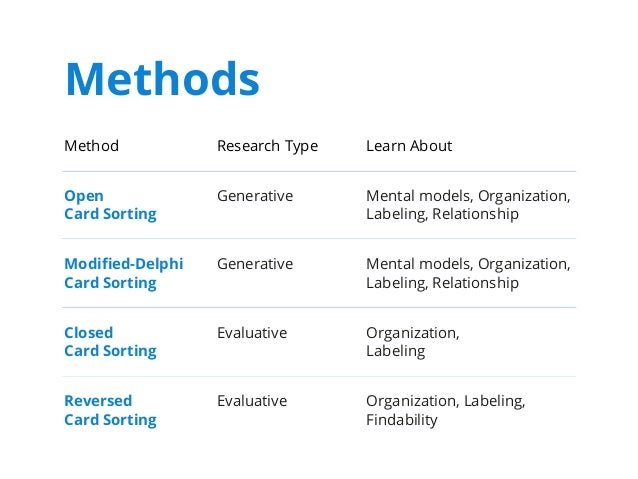
Task: Click Generative in the Open Card Sorting row
Action: 255,196
